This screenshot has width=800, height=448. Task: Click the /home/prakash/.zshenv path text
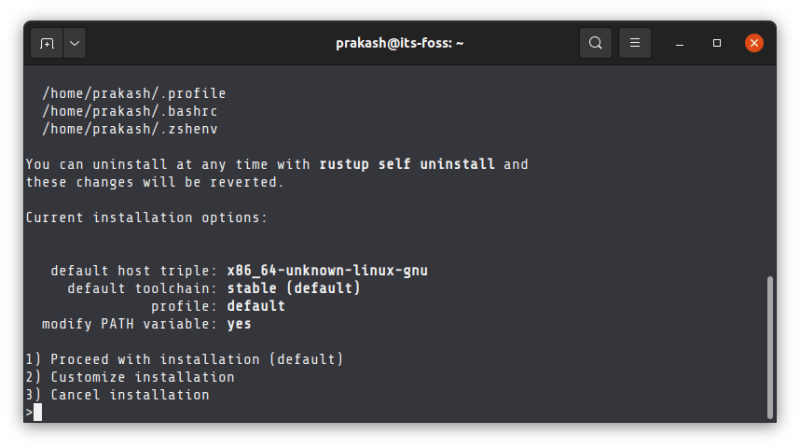click(129, 129)
